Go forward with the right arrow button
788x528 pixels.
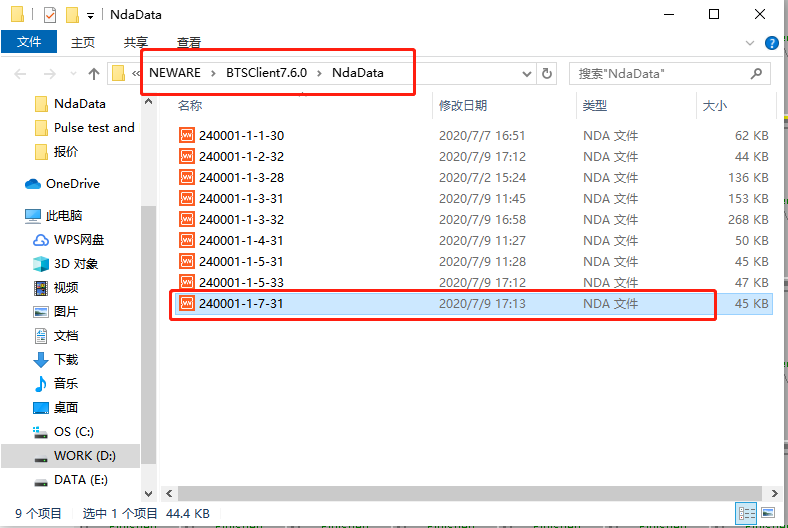[49, 74]
